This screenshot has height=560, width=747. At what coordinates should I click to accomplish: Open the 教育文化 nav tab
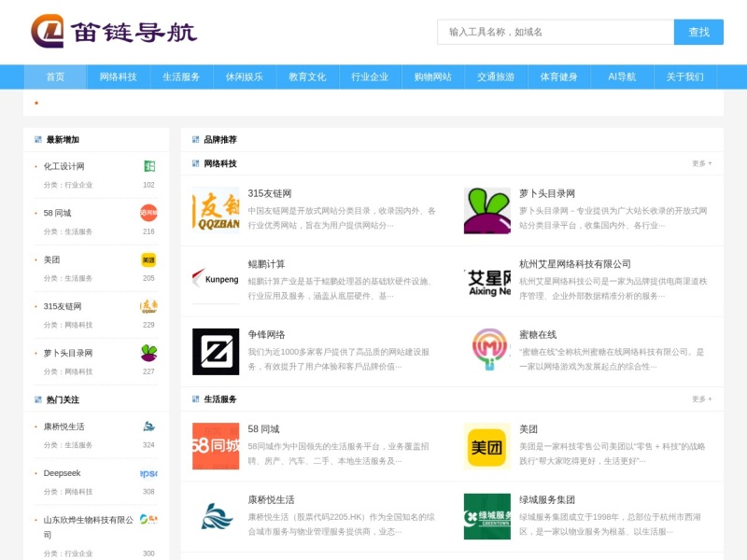point(307,77)
